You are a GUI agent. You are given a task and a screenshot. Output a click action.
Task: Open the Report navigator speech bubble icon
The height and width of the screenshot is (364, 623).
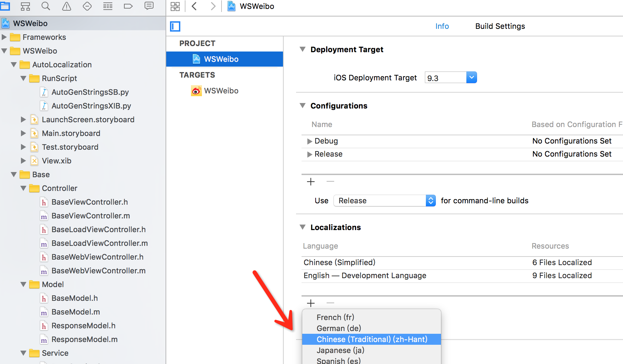click(x=149, y=6)
